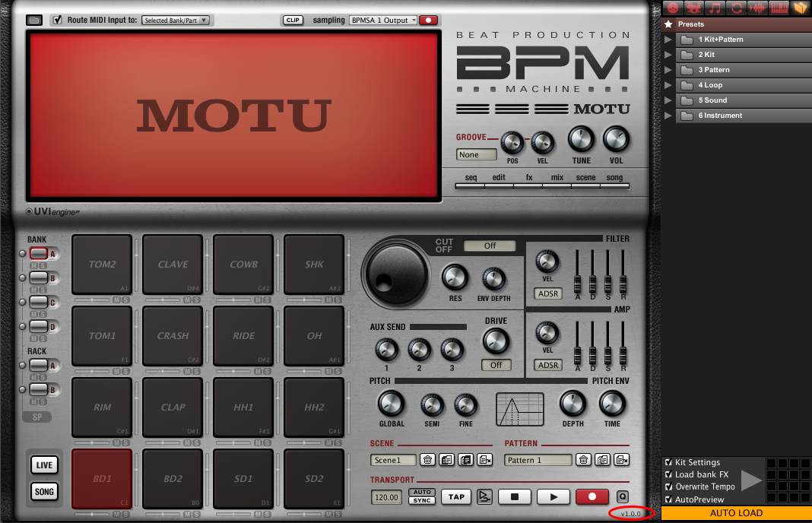Click the AUTO LOAD button
Image resolution: width=812 pixels, height=523 pixels.
click(736, 513)
